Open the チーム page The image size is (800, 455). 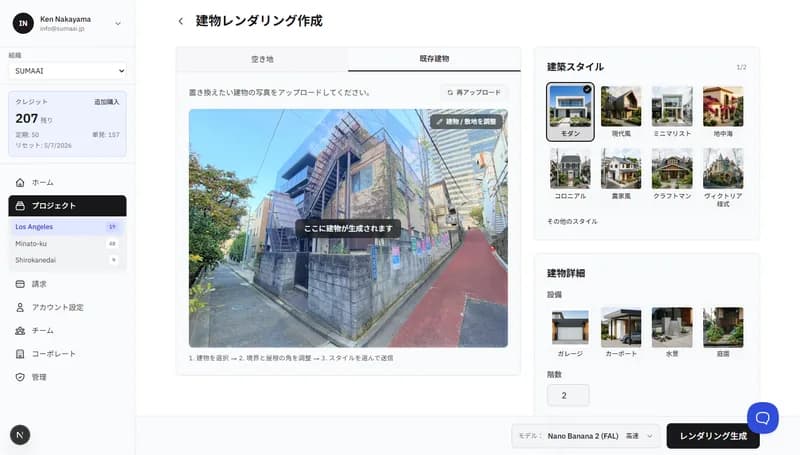(x=67, y=331)
